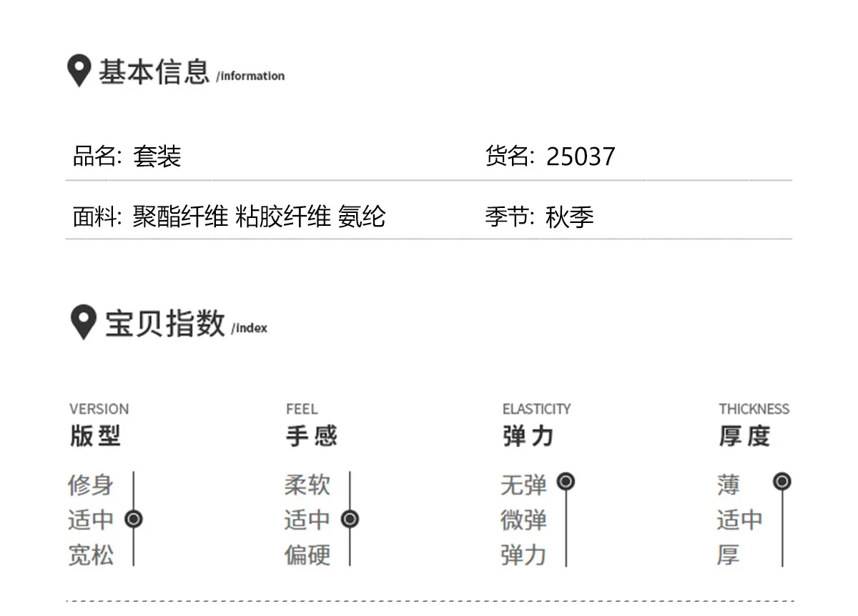Select the 宽松 fit option

click(x=91, y=555)
